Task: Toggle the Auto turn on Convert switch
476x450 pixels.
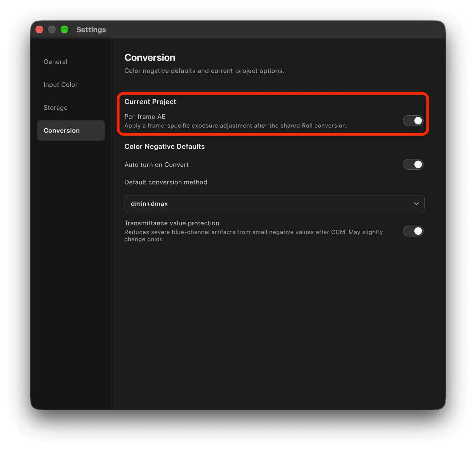Action: point(413,165)
